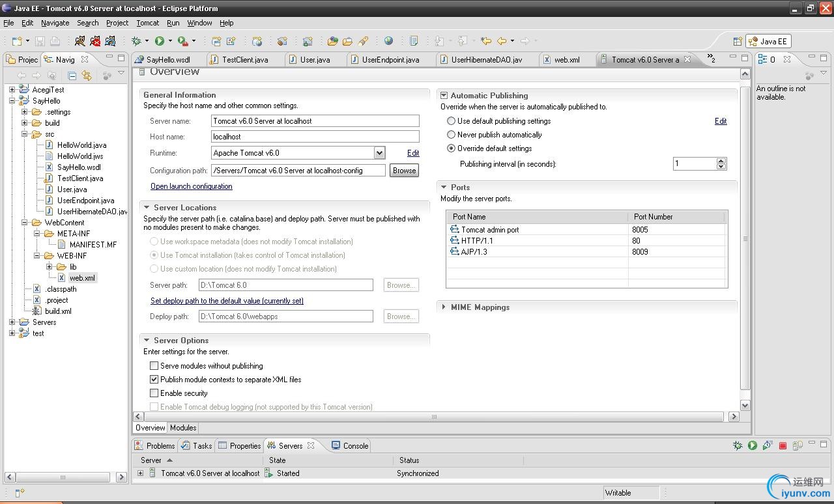Expand the Servers project node
The image size is (834, 504).
click(12, 322)
